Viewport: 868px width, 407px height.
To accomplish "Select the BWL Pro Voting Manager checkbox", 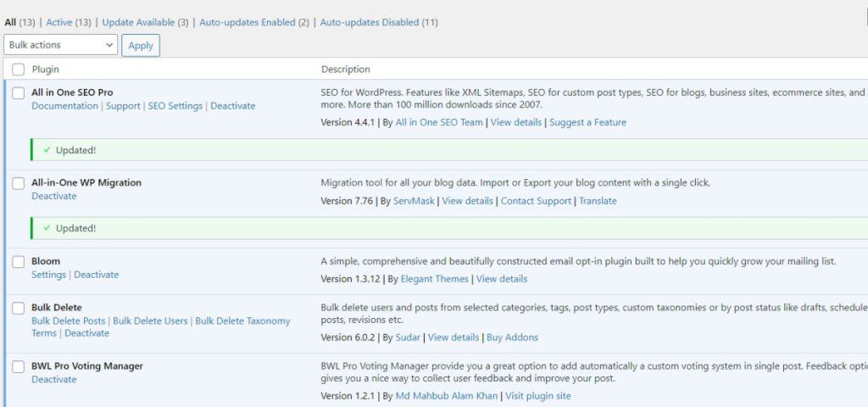I will pos(19,366).
